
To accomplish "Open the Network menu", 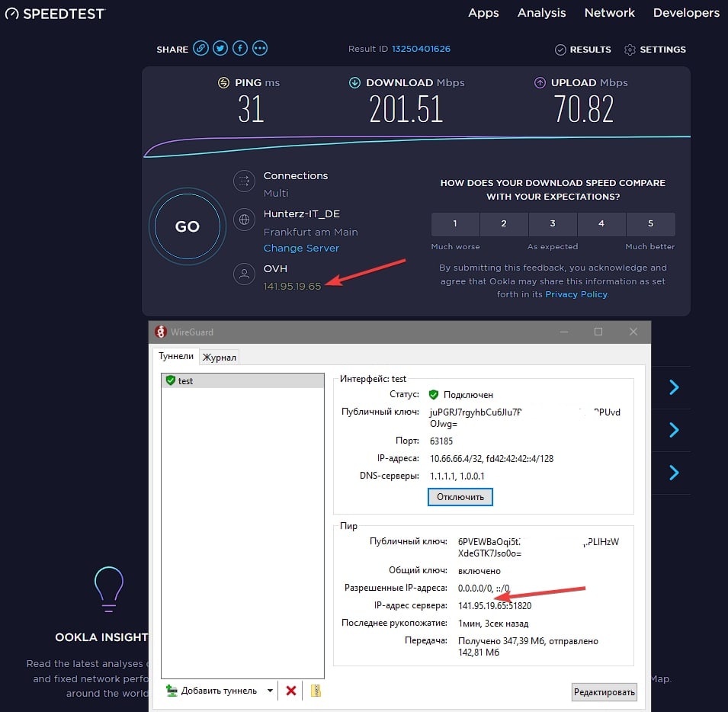I will pos(609,13).
